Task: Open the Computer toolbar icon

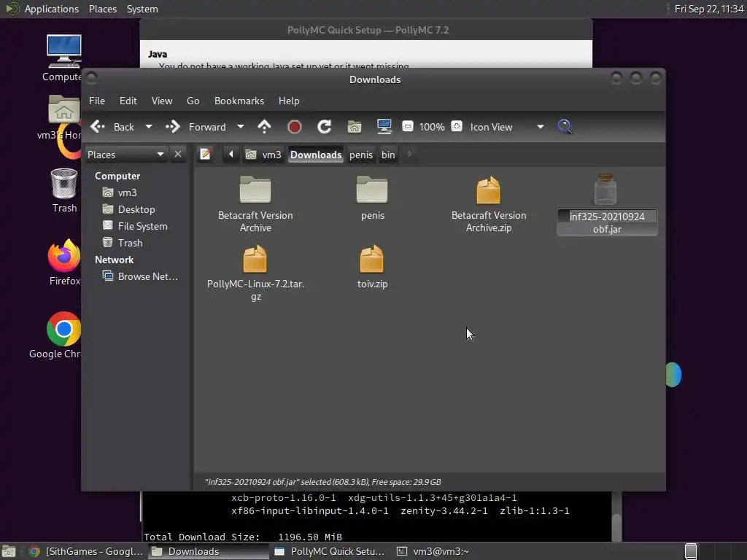Action: pos(384,127)
